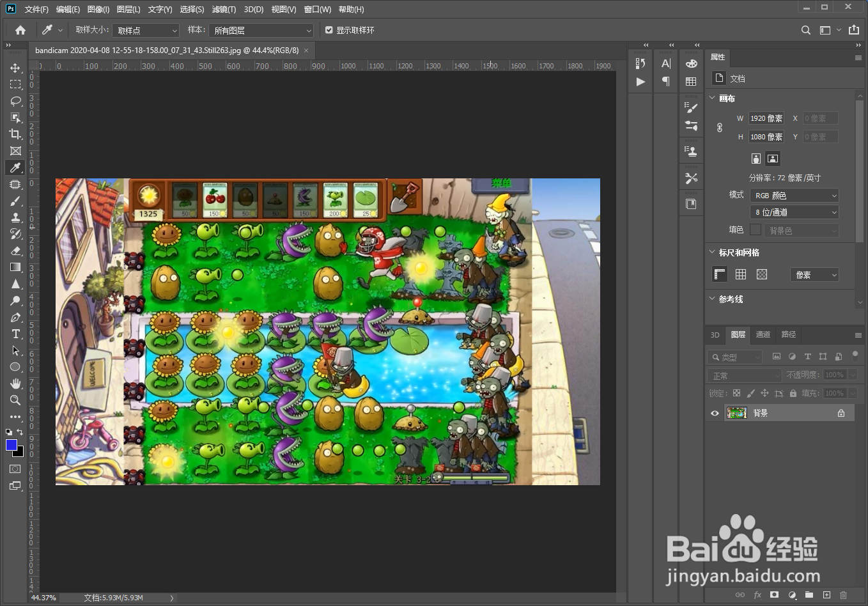Select the Hand tool
This screenshot has height=606, width=868.
click(x=15, y=384)
